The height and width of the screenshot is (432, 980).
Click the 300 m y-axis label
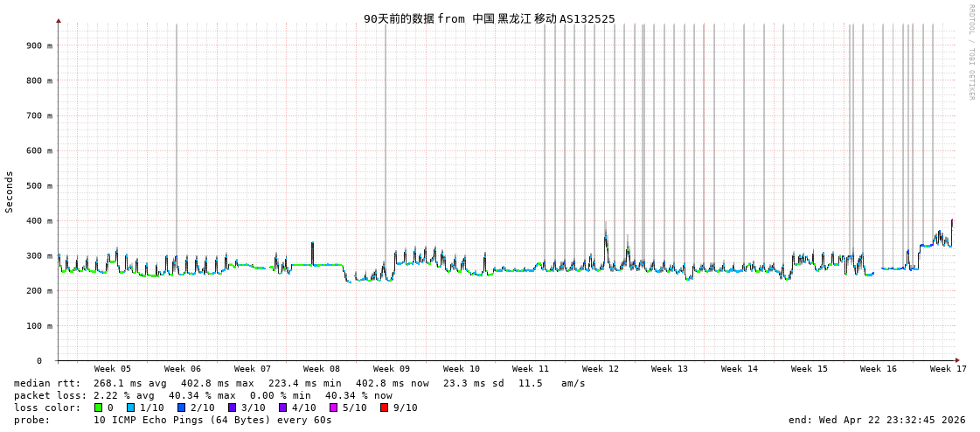39,255
